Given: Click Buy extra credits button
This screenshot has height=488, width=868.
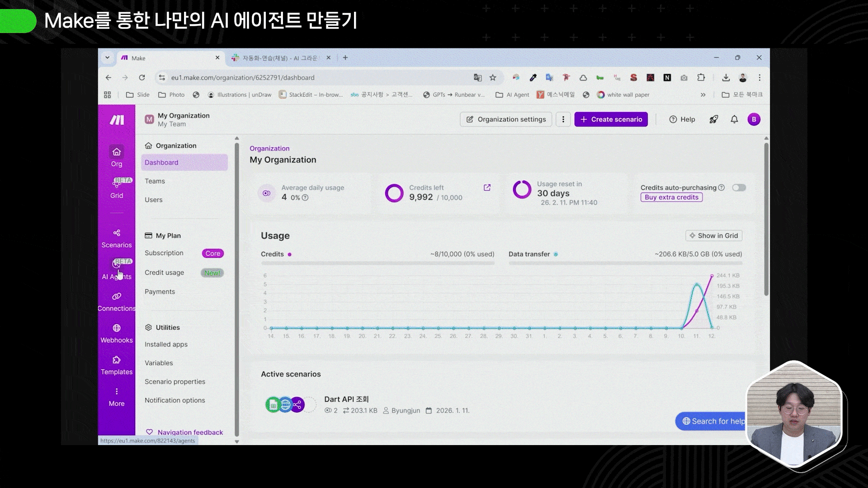Looking at the screenshot, I should 671,197.
